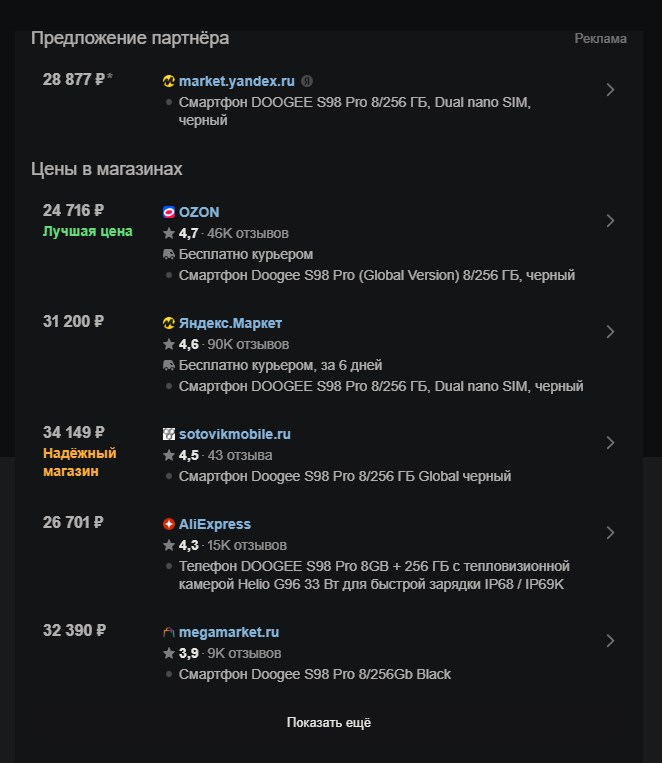Click the star rating icon for OZON
This screenshot has width=662, height=763.
coord(169,233)
